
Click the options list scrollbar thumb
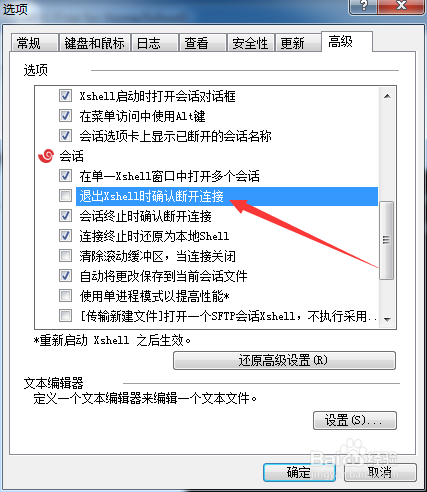(x=387, y=240)
